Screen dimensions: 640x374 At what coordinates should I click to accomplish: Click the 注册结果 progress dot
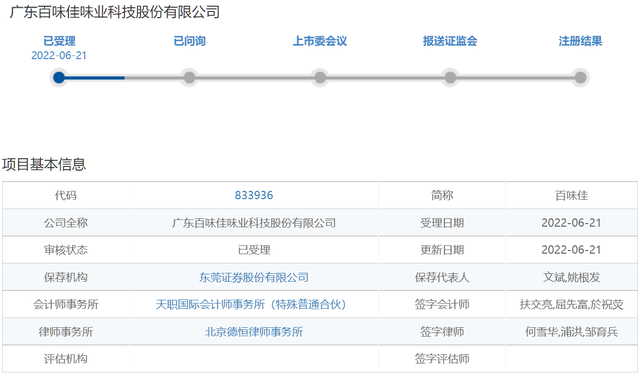580,77
